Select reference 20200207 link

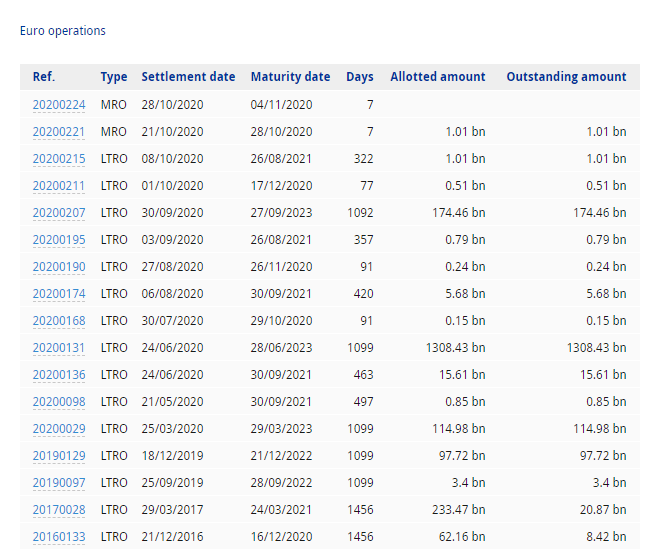pos(59,212)
